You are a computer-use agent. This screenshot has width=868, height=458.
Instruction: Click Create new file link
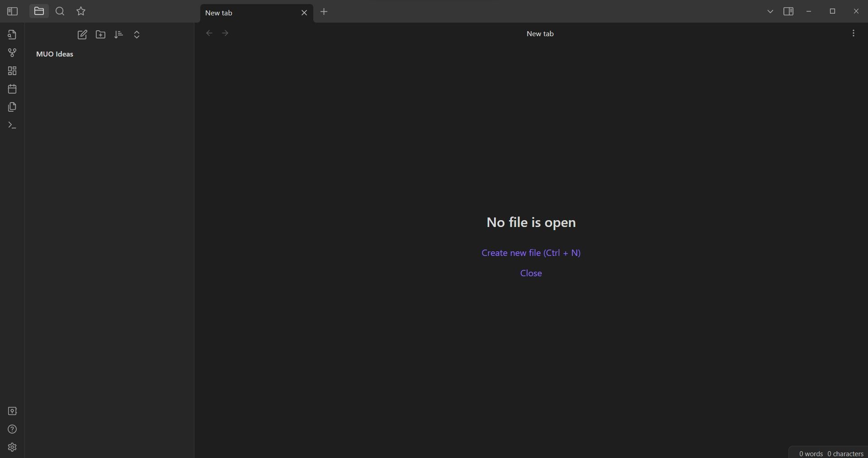tap(531, 253)
